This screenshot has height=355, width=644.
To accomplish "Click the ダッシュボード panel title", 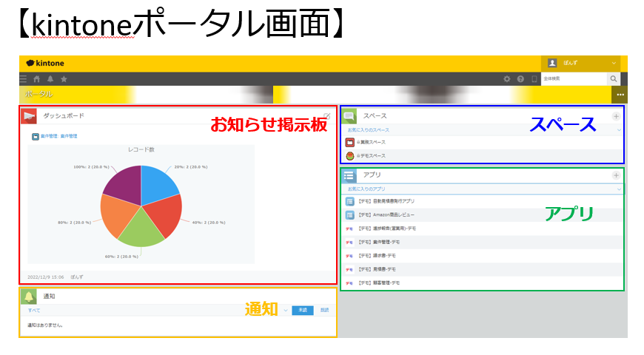I will [x=64, y=116].
